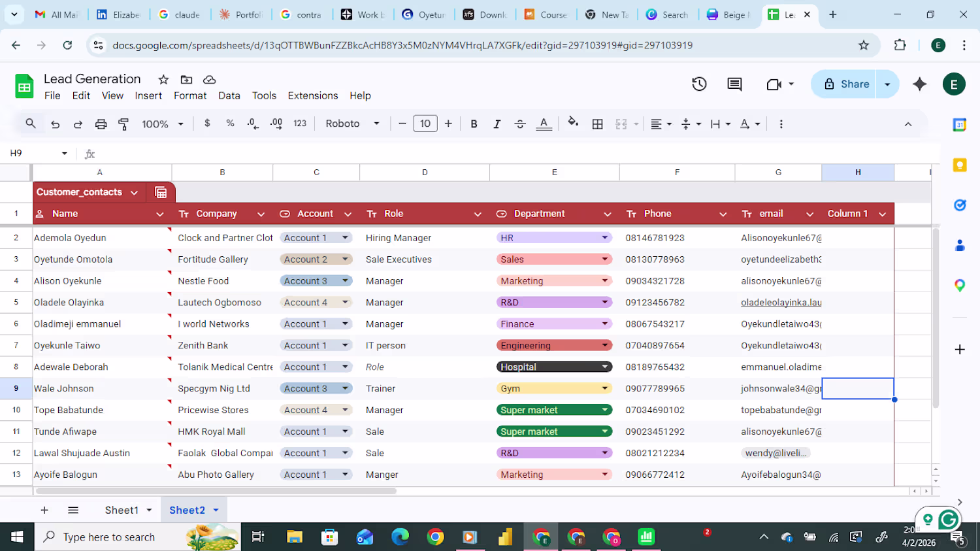This screenshot has height=551, width=980.
Task: Open the oladeleolayinka email link
Action: (x=781, y=303)
